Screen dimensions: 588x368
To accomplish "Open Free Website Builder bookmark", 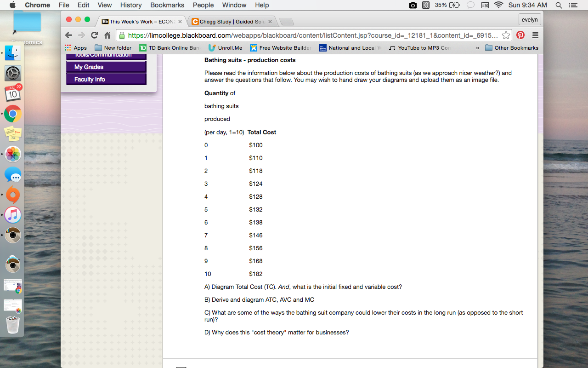I will click(x=280, y=48).
